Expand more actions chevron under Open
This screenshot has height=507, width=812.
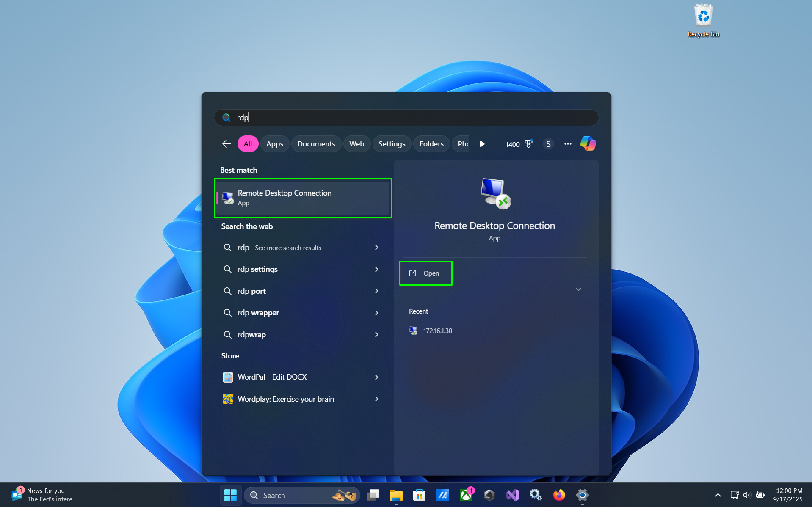pyautogui.click(x=578, y=289)
